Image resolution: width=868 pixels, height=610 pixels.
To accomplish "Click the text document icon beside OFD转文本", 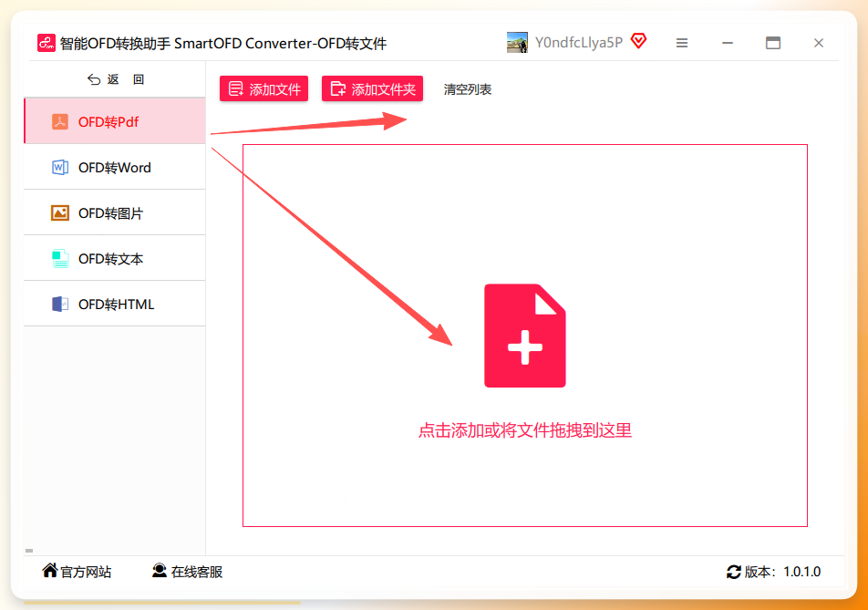I will point(60,259).
